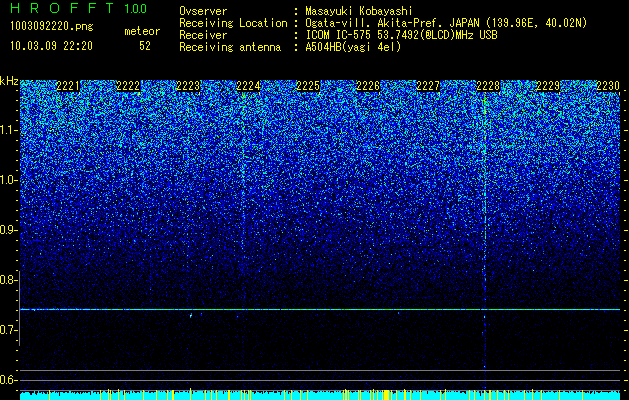This screenshot has width=629, height=400.
Task: Click the 2222 time marker
Action: point(128,86)
